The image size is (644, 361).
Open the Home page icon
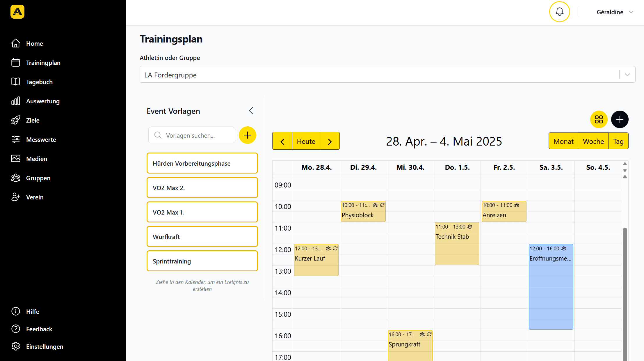point(16,43)
